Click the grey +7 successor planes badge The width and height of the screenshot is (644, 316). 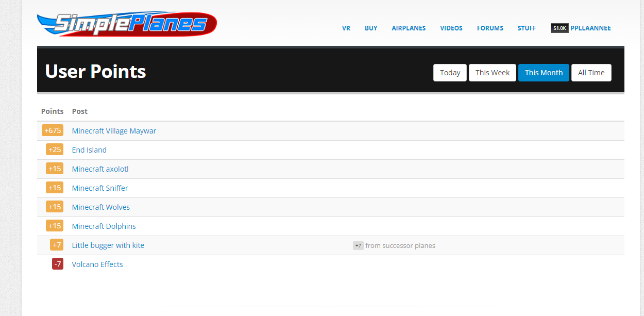coord(358,246)
